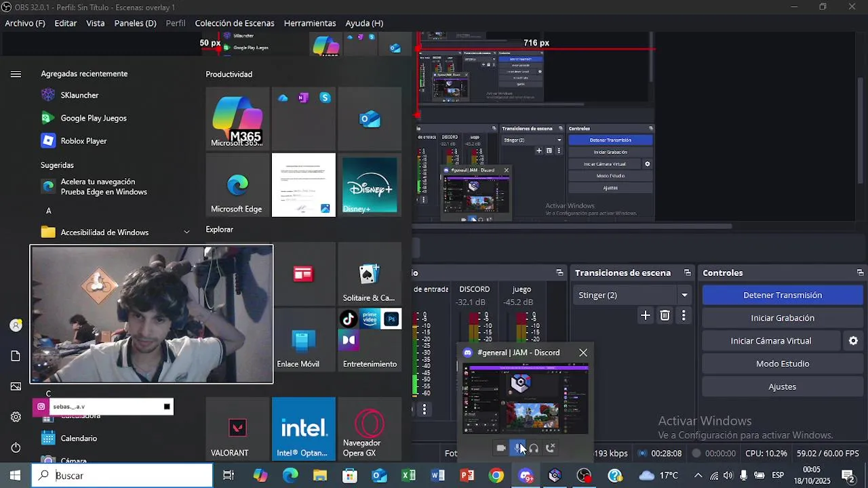
Task: Launch the Disney+ tile
Action: pyautogui.click(x=370, y=185)
